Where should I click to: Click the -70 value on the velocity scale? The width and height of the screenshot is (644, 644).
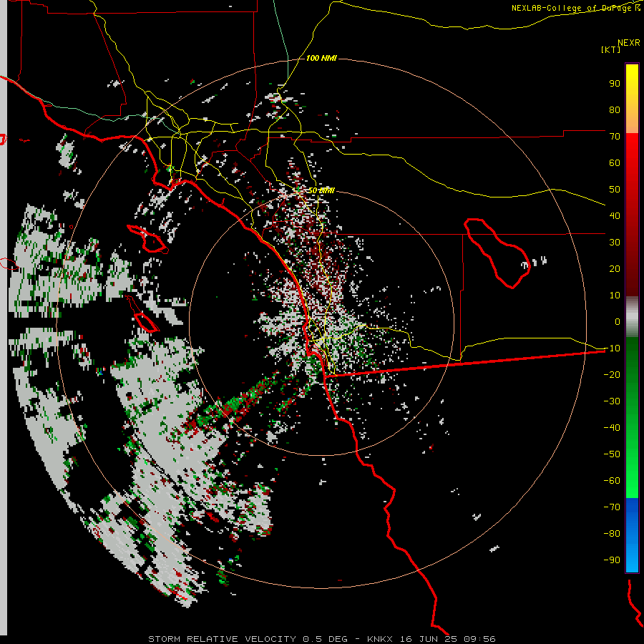612,507
